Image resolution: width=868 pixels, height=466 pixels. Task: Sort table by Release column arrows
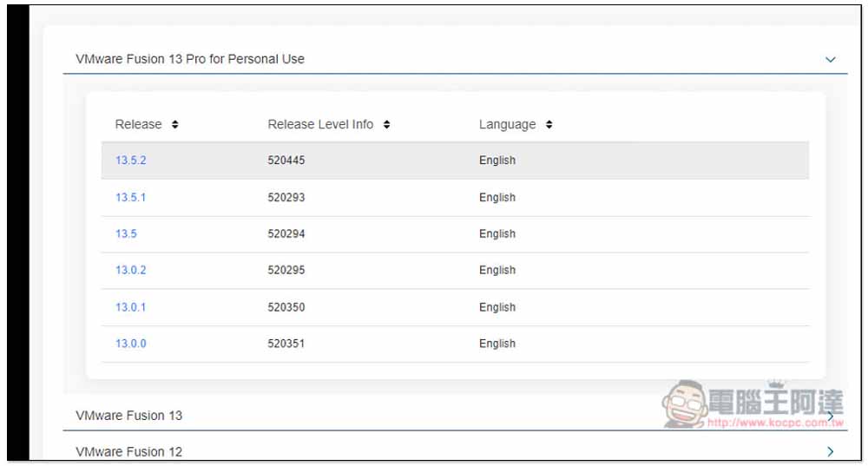(x=175, y=124)
